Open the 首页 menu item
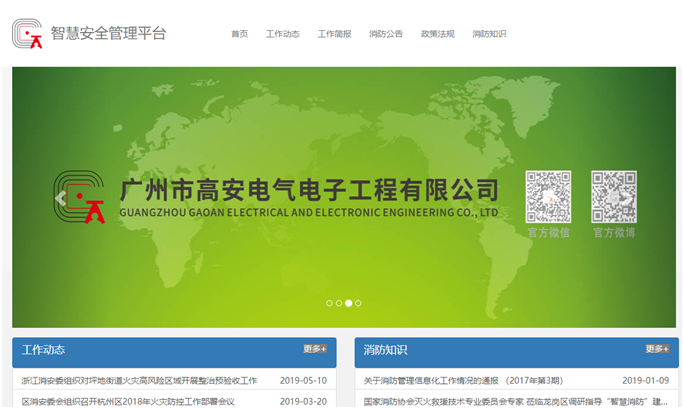This screenshot has height=409, width=684. 239,34
